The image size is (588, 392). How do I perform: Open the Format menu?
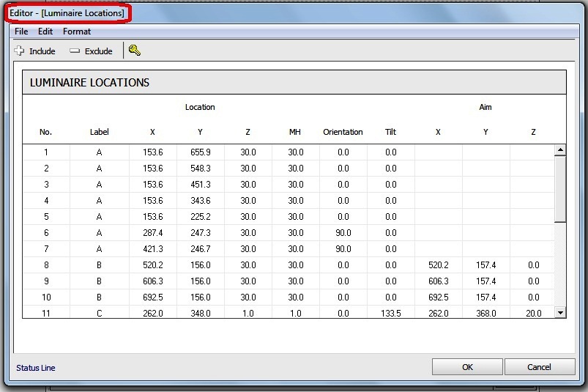tap(77, 32)
